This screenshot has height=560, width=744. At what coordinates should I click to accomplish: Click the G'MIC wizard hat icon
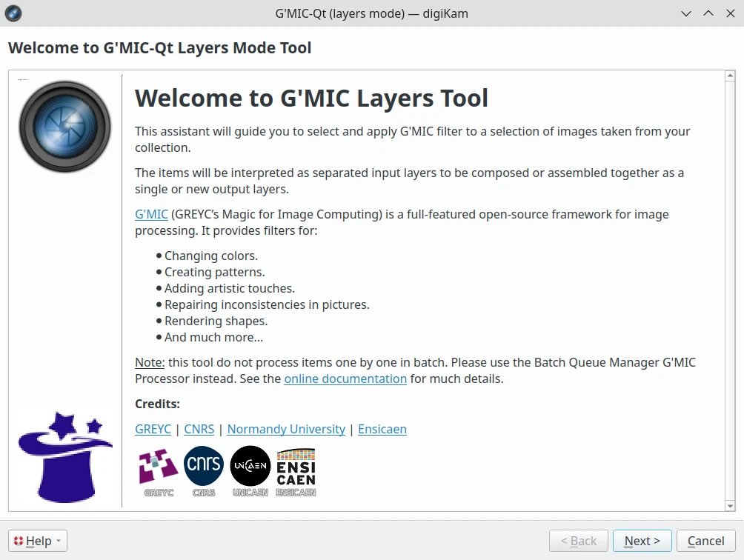point(64,456)
